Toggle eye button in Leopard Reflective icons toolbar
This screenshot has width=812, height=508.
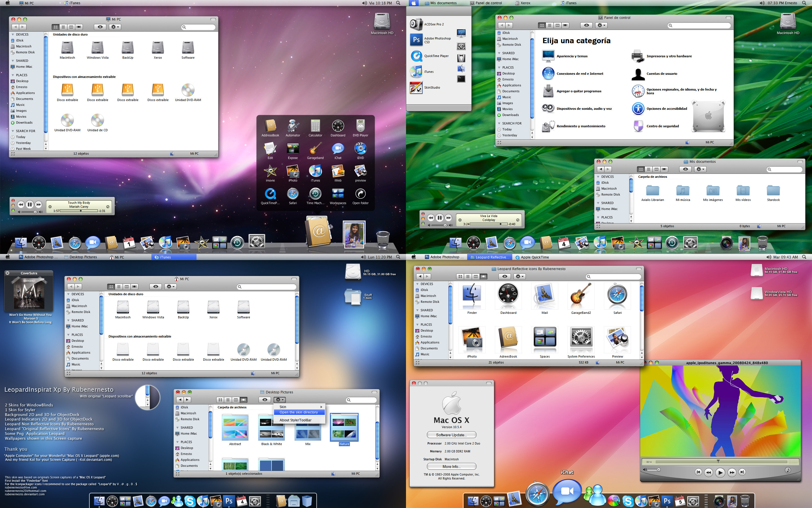coord(505,277)
